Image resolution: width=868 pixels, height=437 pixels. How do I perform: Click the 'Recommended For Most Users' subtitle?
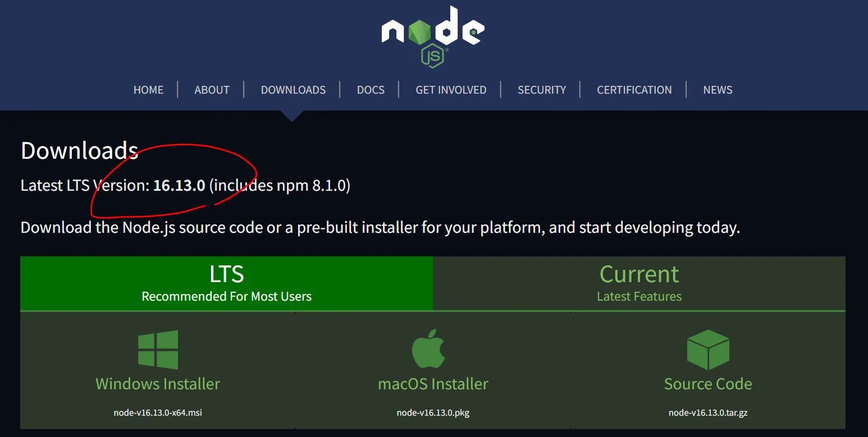point(226,296)
